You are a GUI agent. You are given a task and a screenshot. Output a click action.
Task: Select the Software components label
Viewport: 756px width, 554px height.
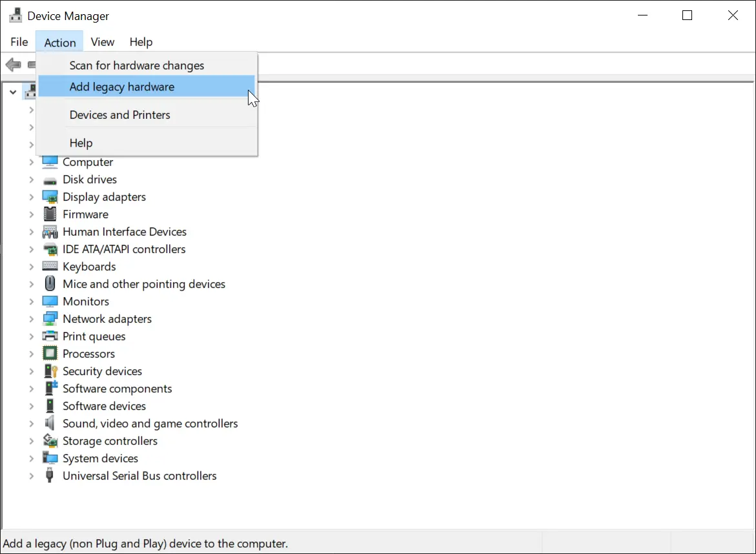click(117, 389)
